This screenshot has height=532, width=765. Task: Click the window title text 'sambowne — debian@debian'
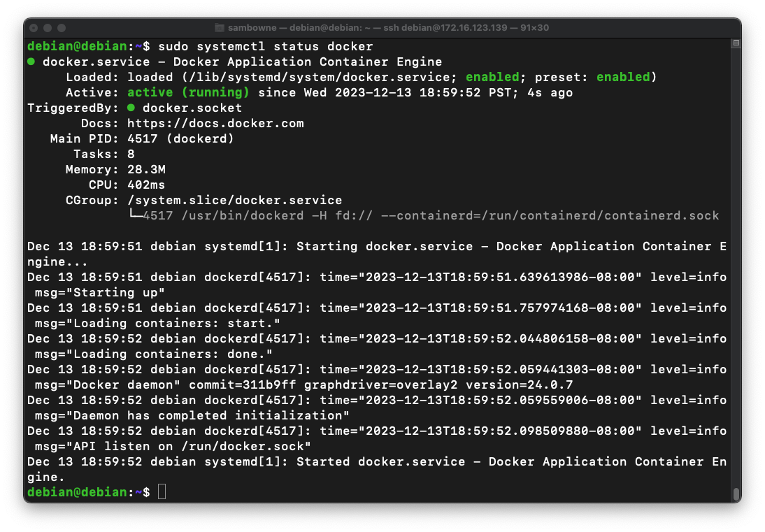click(294, 28)
